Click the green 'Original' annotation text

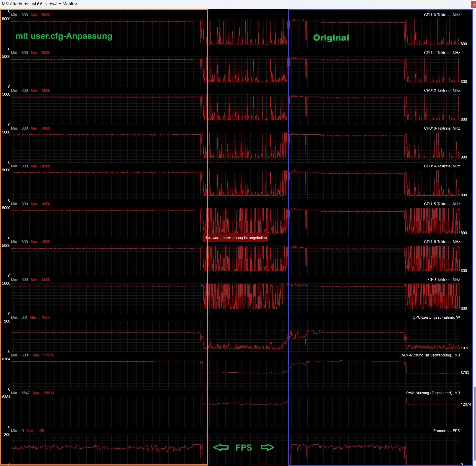coord(331,38)
